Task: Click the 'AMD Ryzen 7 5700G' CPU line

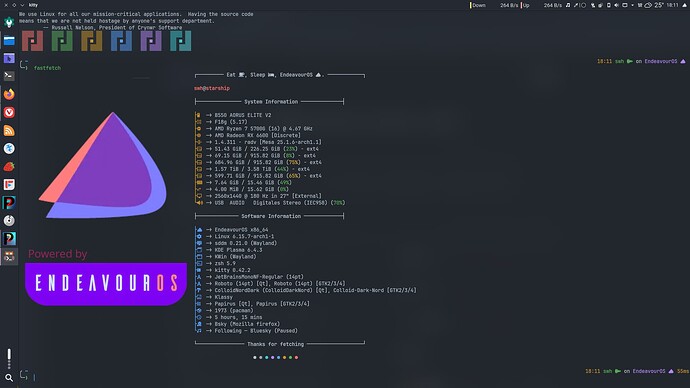Action: [264, 129]
